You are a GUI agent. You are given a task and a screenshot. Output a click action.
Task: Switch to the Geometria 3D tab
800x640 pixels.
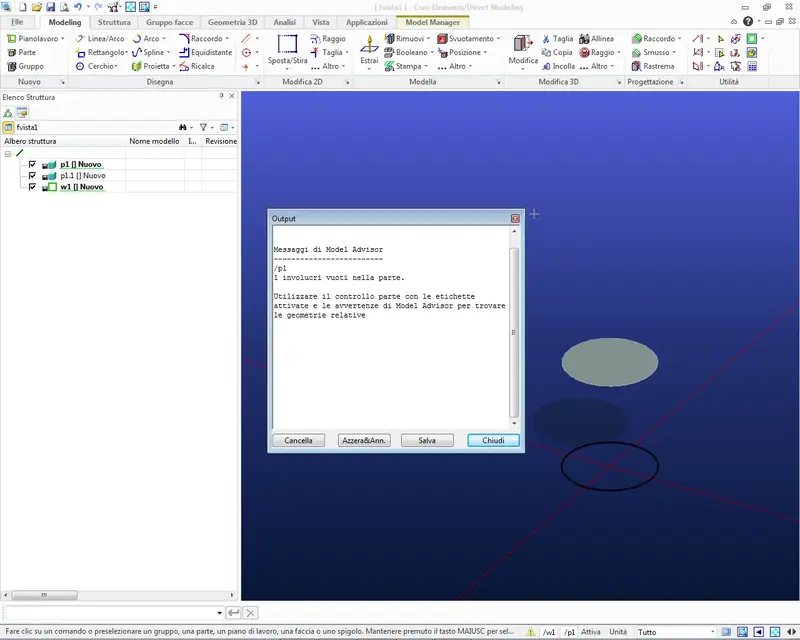233,22
